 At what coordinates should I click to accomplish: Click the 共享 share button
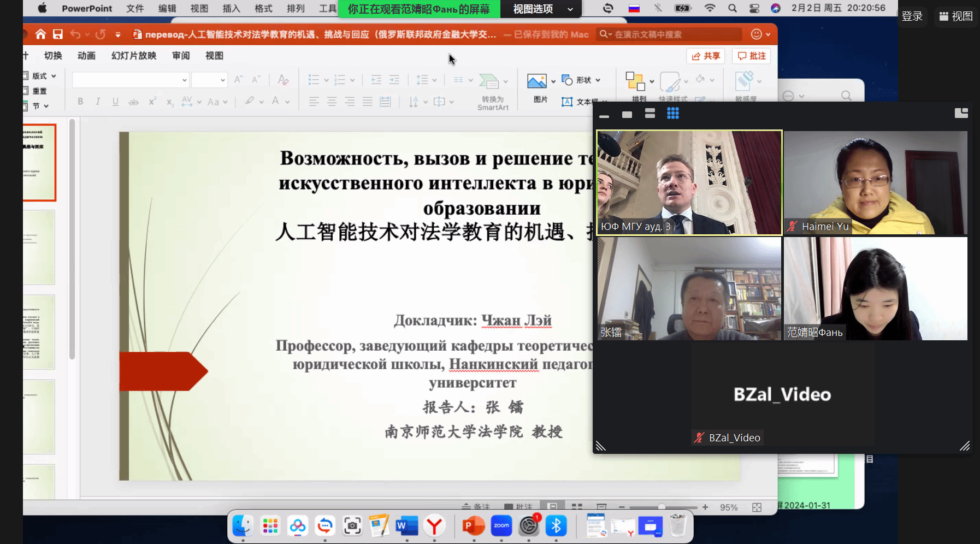click(x=706, y=56)
